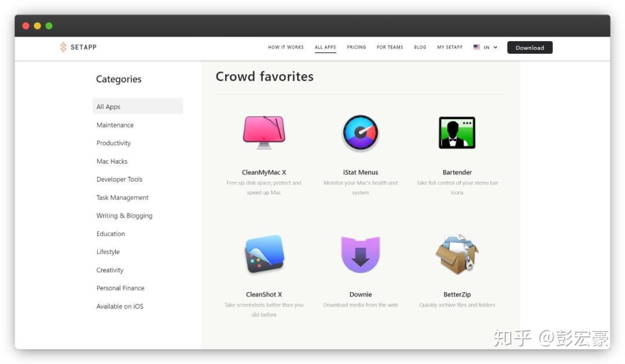Open the iStat Menus gauge icon
Viewport: 625px width, 364px height.
point(361,133)
